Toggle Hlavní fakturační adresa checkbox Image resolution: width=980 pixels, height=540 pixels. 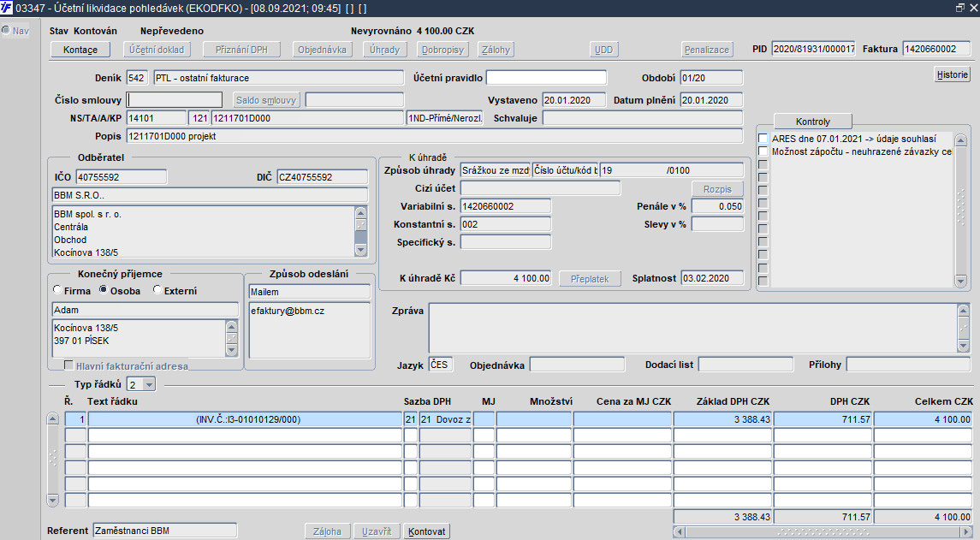(x=69, y=365)
